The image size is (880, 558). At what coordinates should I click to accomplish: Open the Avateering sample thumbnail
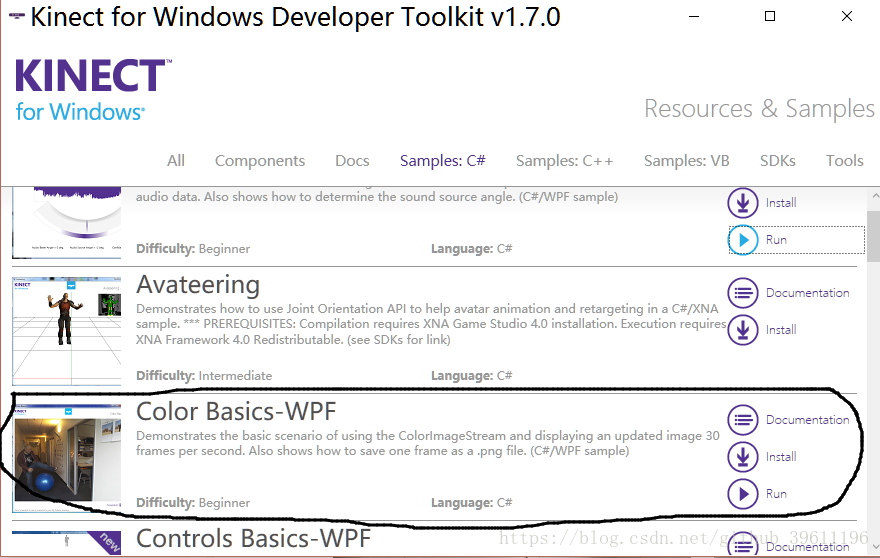pos(67,331)
